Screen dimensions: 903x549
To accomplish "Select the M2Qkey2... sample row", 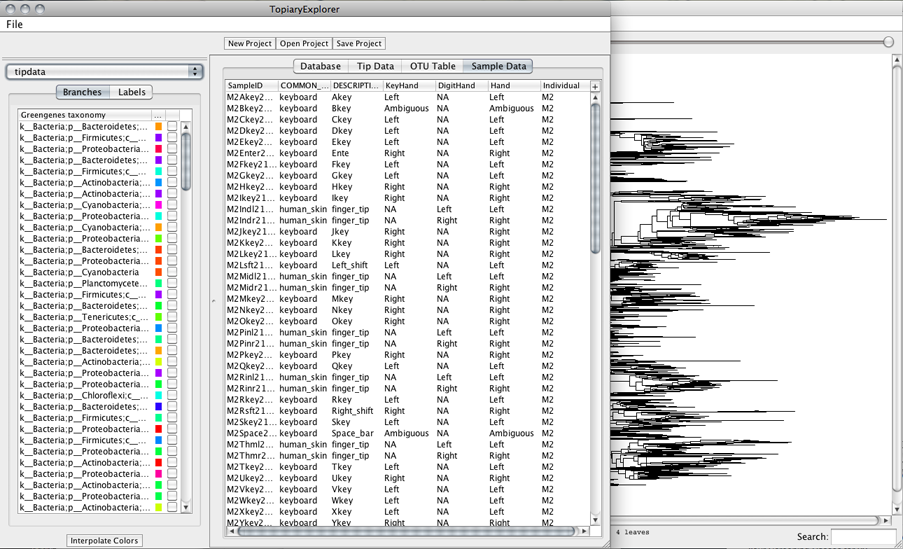I will point(408,366).
